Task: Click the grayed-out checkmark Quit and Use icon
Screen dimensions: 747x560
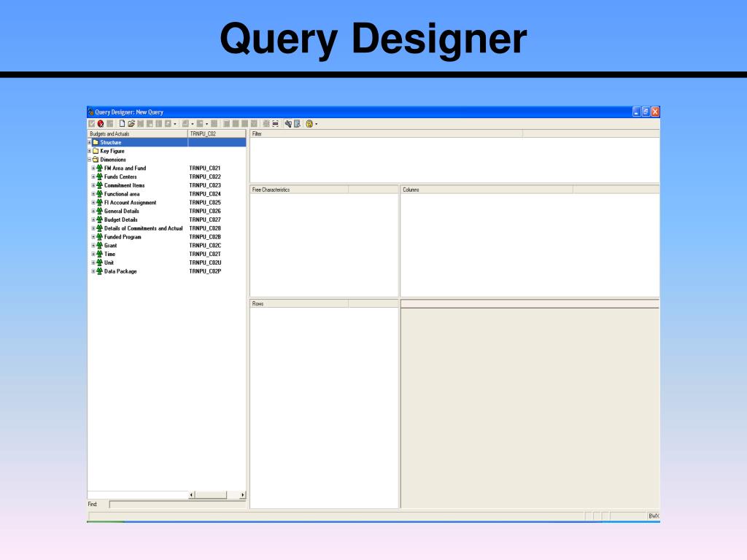Action: click(91, 124)
